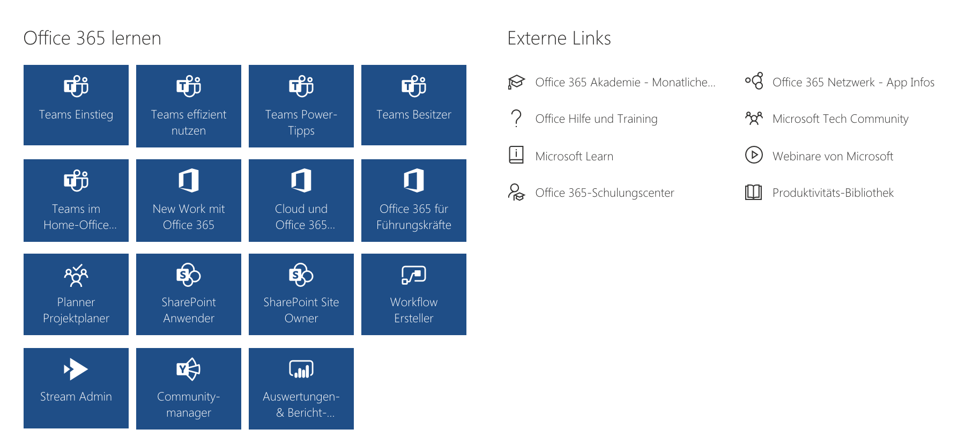Open Office 365 für Führungskräfte label
The width and height of the screenshot is (980, 444).
tap(414, 217)
